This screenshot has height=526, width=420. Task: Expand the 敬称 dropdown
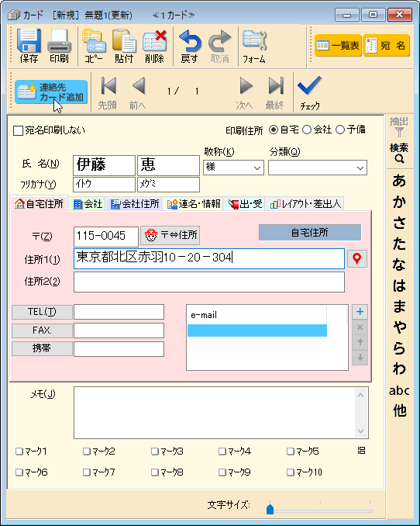click(233, 168)
